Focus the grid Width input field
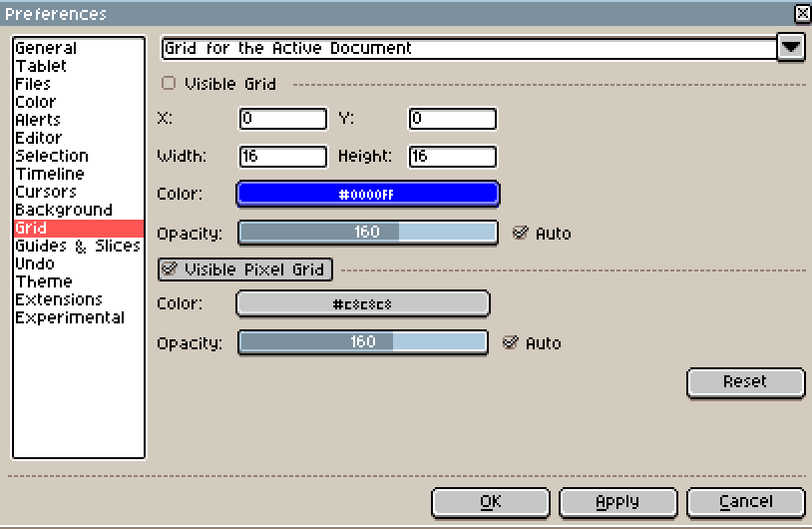812x529 pixels. point(283,156)
